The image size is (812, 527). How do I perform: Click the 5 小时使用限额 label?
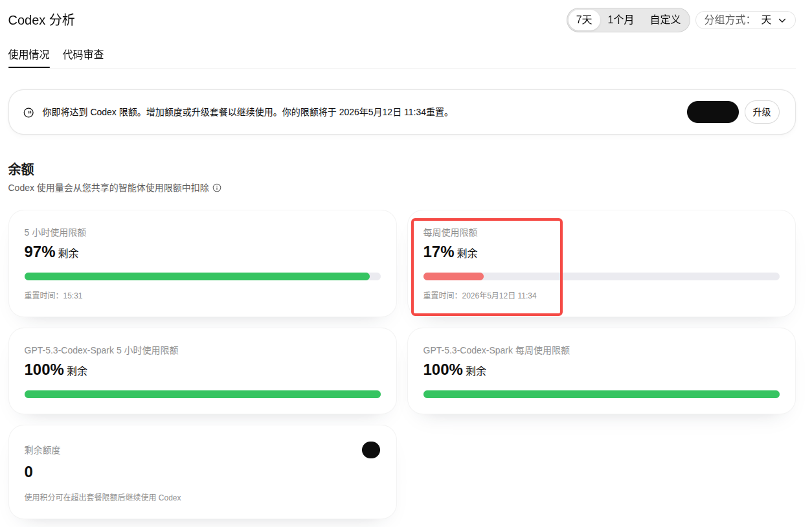click(x=56, y=232)
